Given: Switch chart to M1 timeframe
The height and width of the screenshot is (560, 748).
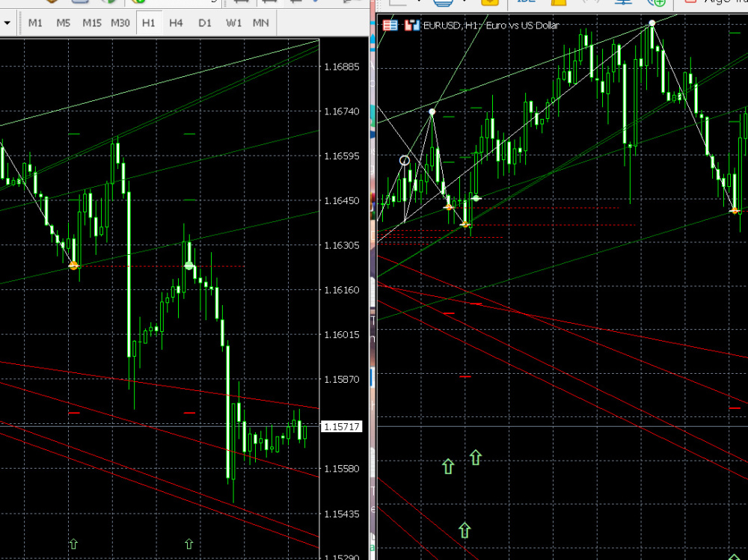Looking at the screenshot, I should 35,23.
